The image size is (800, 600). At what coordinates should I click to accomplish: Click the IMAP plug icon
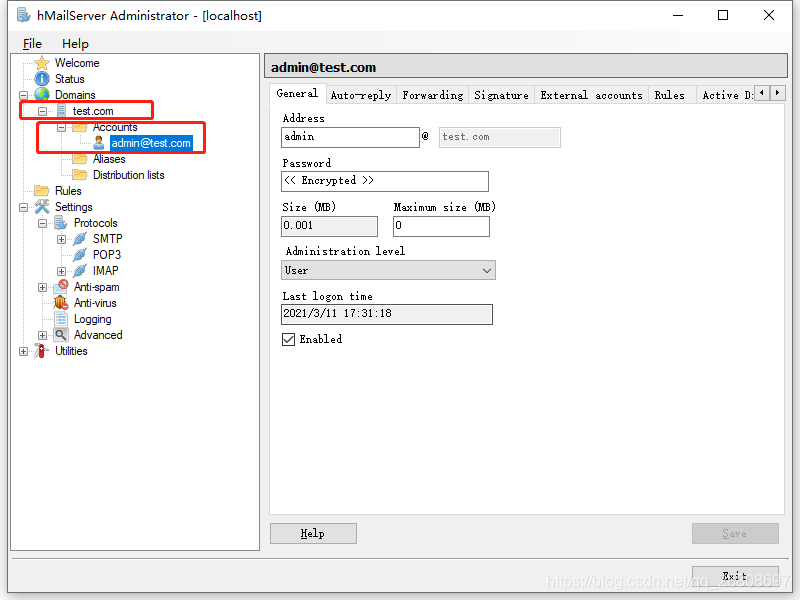point(80,271)
